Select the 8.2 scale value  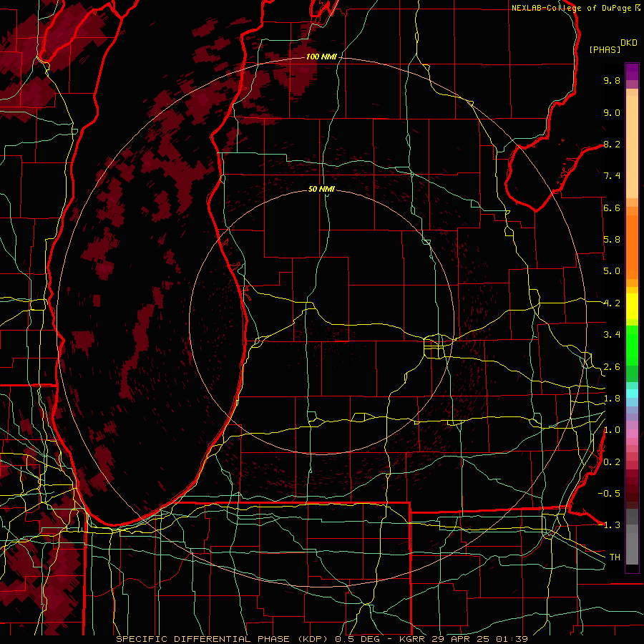click(612, 144)
